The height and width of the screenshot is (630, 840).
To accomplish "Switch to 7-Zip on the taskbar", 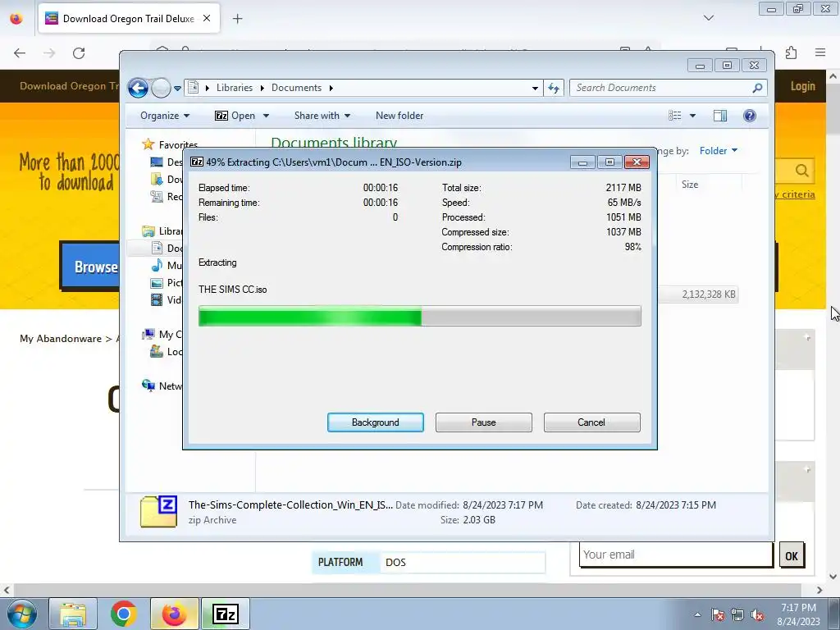I will [x=225, y=614].
